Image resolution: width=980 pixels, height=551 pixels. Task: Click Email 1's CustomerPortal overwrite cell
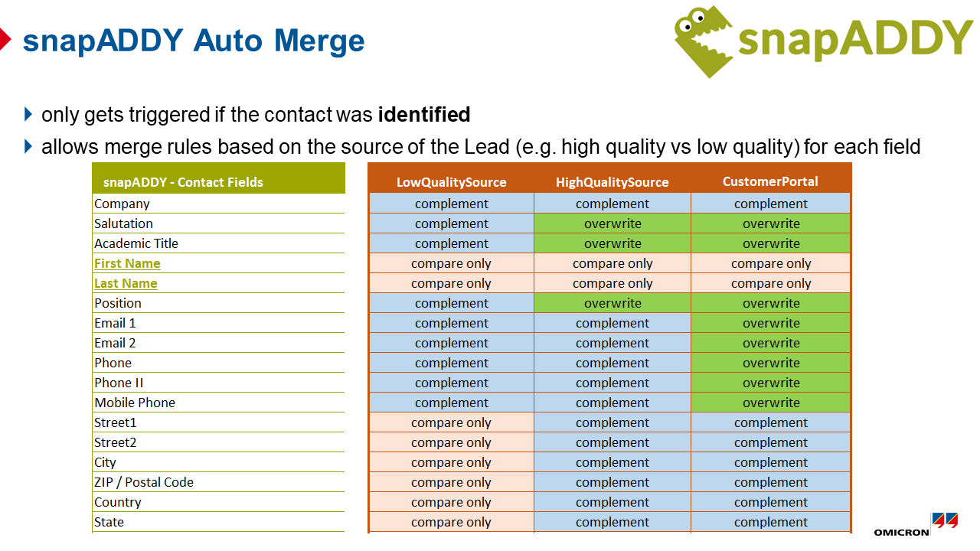pyautogui.click(x=771, y=323)
